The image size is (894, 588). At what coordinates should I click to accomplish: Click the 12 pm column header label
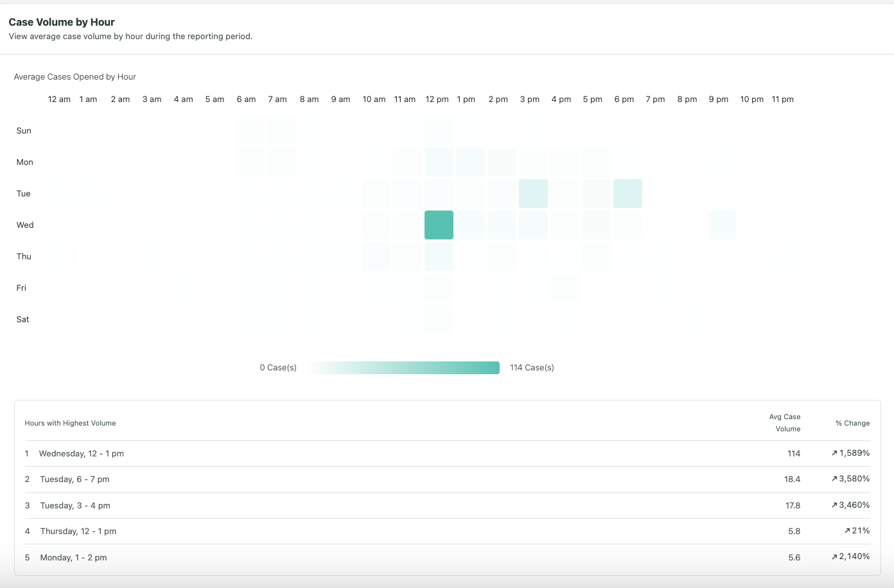click(x=437, y=99)
